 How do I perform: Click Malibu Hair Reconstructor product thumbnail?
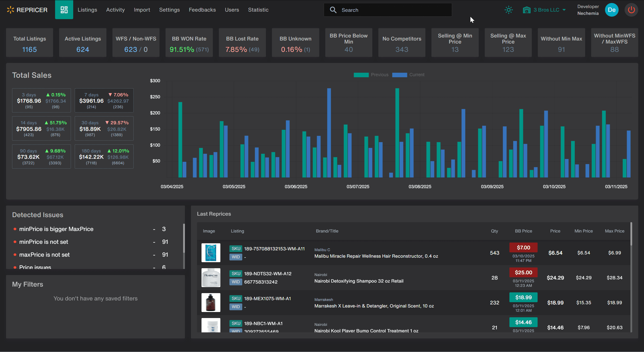point(211,253)
